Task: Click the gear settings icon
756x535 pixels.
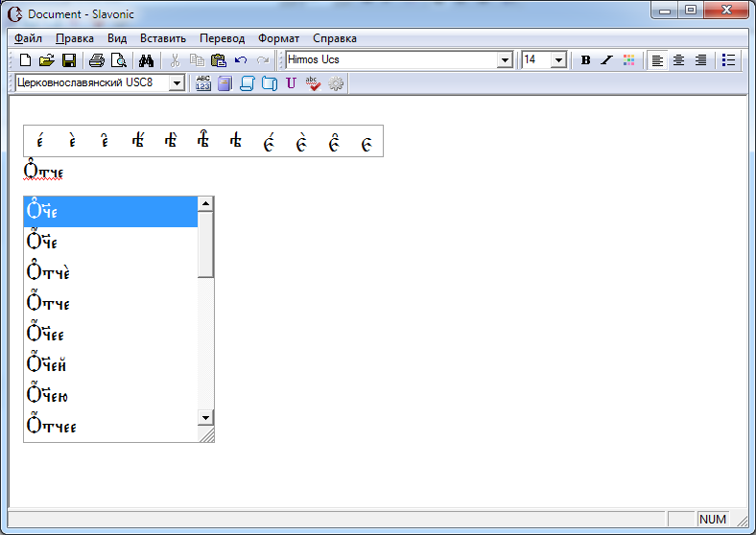Action: (x=336, y=83)
